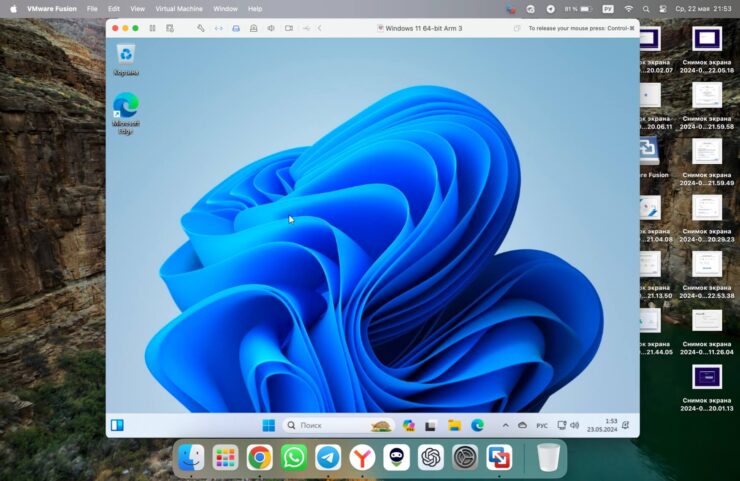Open the Microsoft Edge shortcut on the Windows desktop

click(126, 113)
